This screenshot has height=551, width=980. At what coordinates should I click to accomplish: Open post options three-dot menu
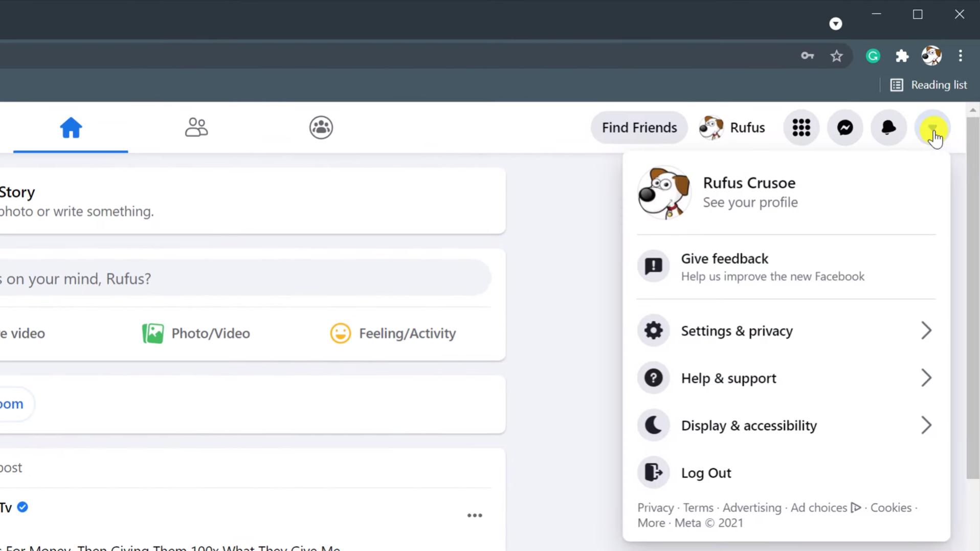click(474, 515)
